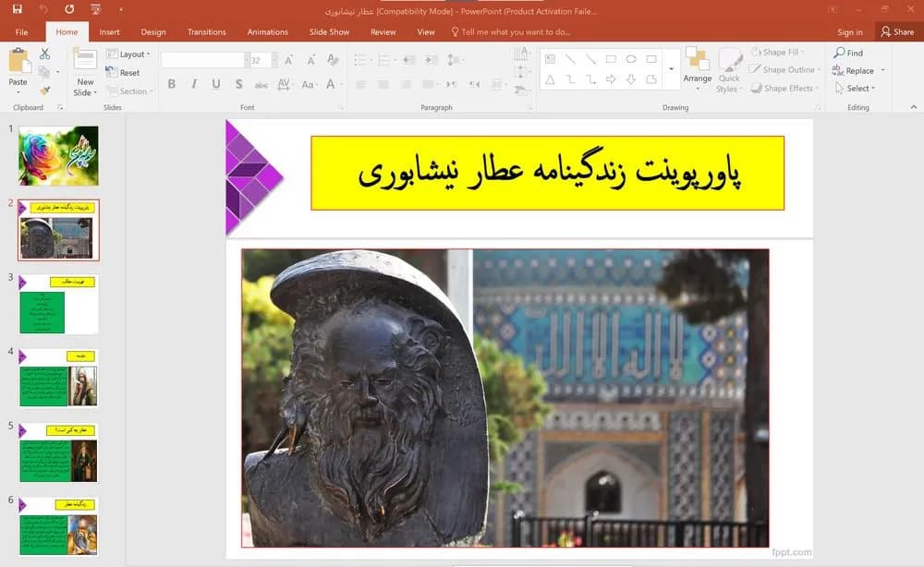Click the Font Color A icon
This screenshot has width=924, height=567.
coord(331,84)
